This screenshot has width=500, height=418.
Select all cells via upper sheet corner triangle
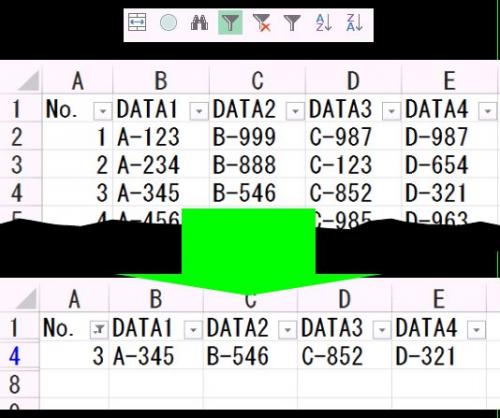point(28,81)
